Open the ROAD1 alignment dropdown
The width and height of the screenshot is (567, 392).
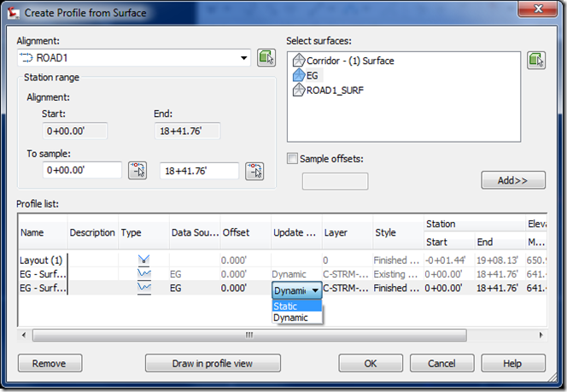pos(243,58)
